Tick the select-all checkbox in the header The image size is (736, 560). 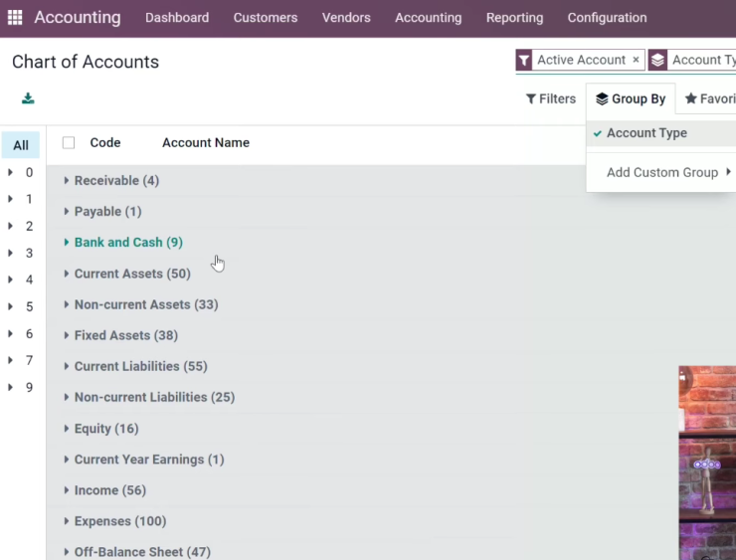pyautogui.click(x=69, y=142)
